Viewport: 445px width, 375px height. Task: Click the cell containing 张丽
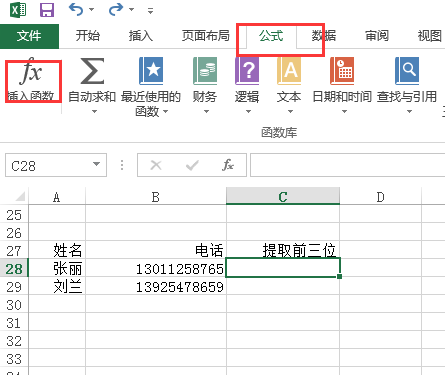pyautogui.click(x=57, y=268)
